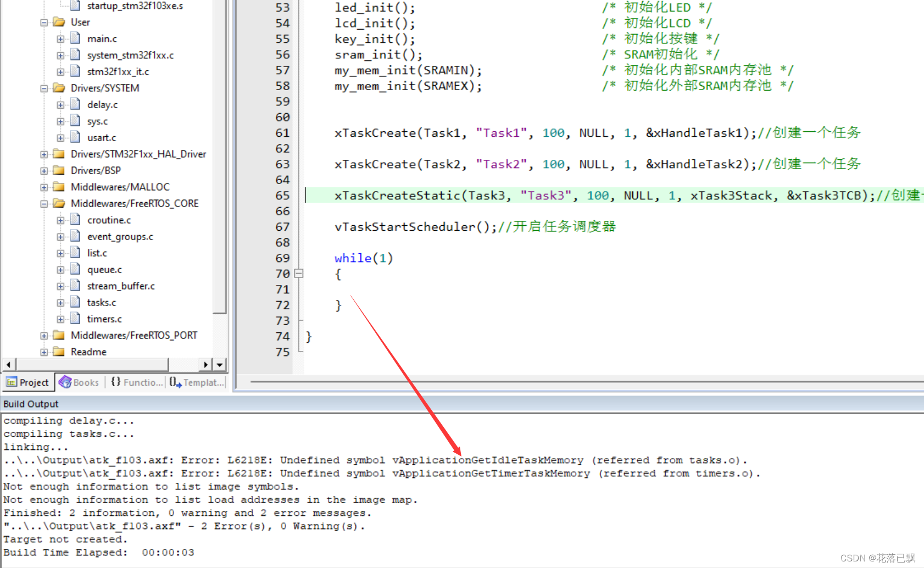Click the Drivers/SYSTEM folder icon
Image resolution: width=924 pixels, height=568 pixels.
pyautogui.click(x=59, y=88)
